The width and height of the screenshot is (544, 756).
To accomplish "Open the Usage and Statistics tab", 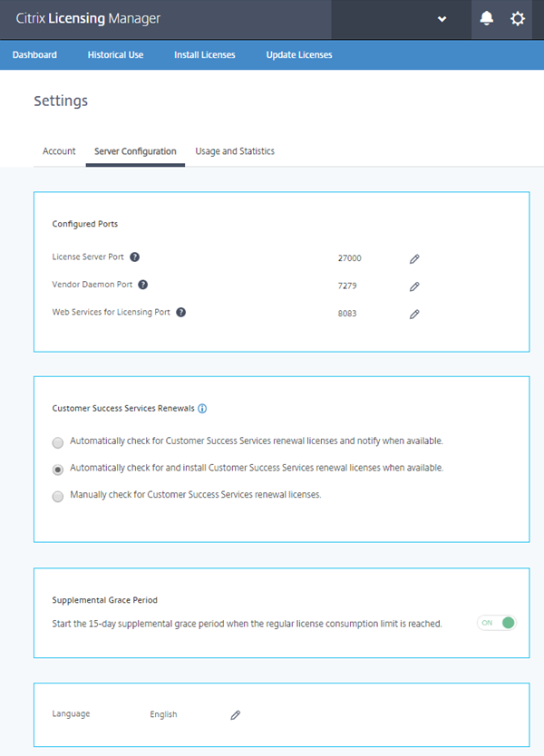I will 235,151.
